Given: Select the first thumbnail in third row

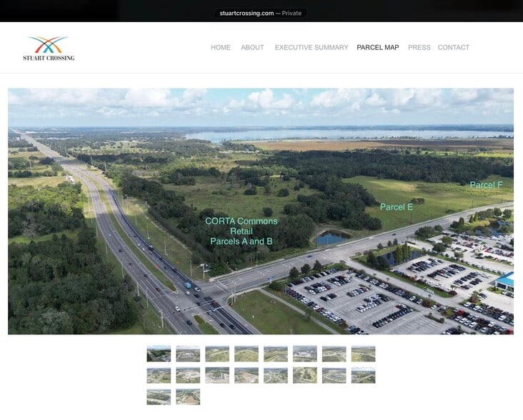Looking at the screenshot, I should 159,396.
